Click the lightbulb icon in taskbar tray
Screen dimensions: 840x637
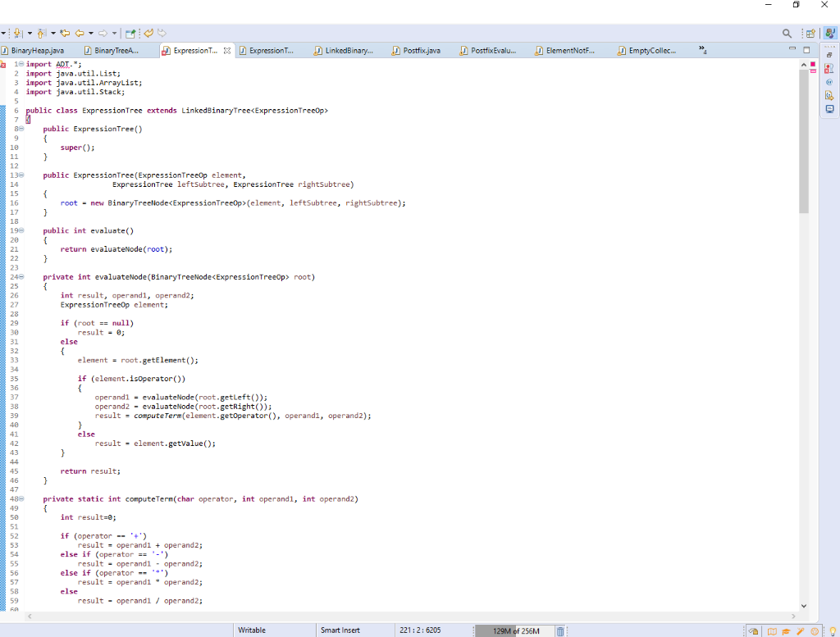click(833, 629)
